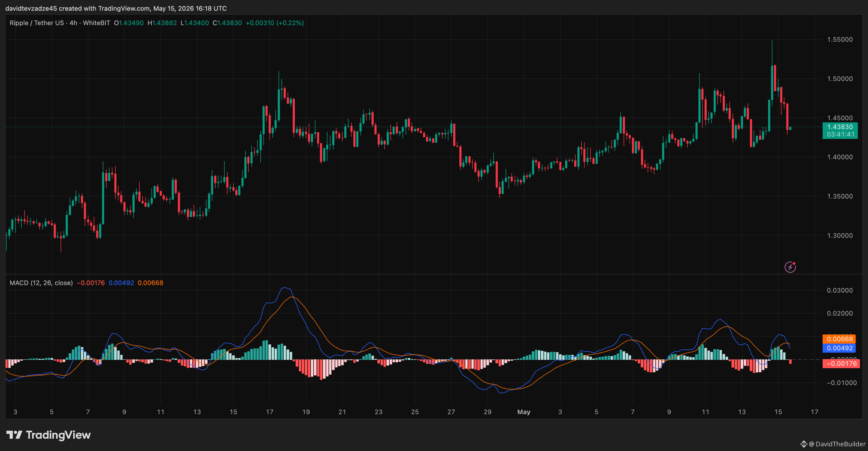This screenshot has height=451, width=868.
Task: Click the 1.55000 price scale label
Action: click(840, 40)
